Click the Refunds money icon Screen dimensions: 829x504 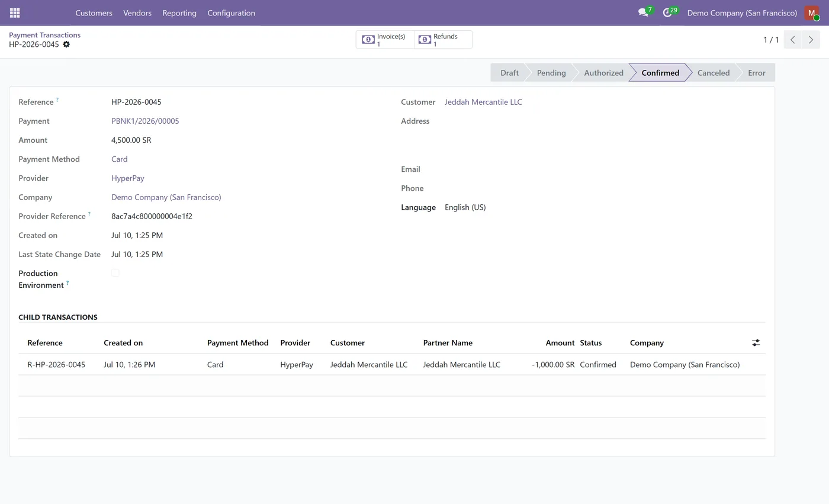click(x=425, y=40)
